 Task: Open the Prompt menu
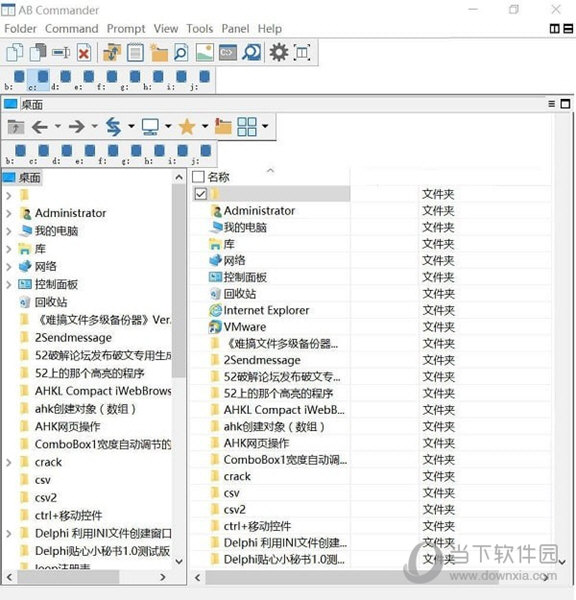pyautogui.click(x=126, y=29)
